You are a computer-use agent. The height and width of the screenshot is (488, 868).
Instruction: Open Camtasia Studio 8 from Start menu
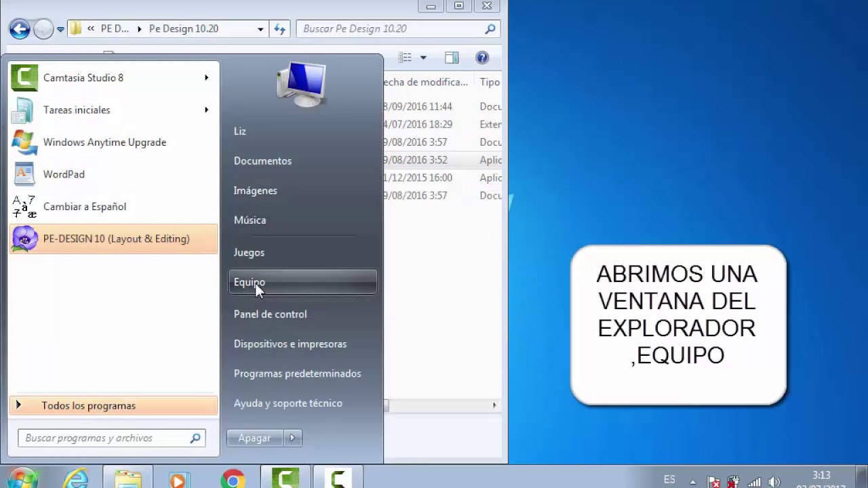114,78
